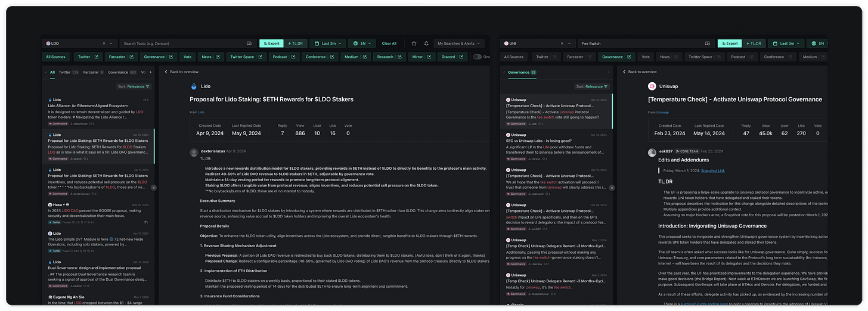The width and height of the screenshot is (868, 311).
Task: Open Hasu's post about the GOOSE proposal
Action: pyautogui.click(x=98, y=213)
